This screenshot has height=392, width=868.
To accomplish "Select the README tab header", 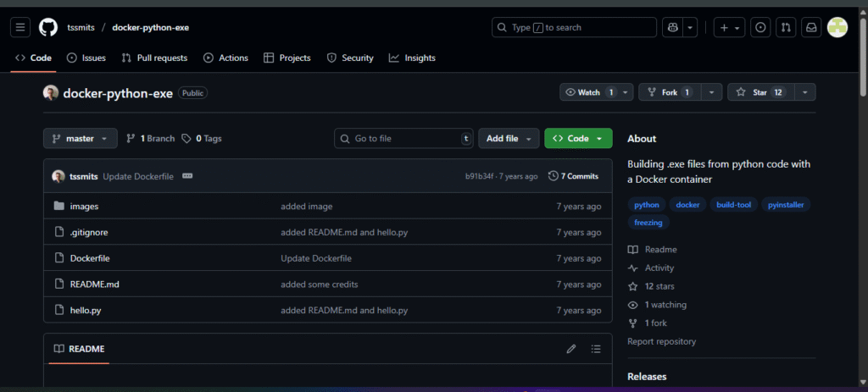I will 79,349.
